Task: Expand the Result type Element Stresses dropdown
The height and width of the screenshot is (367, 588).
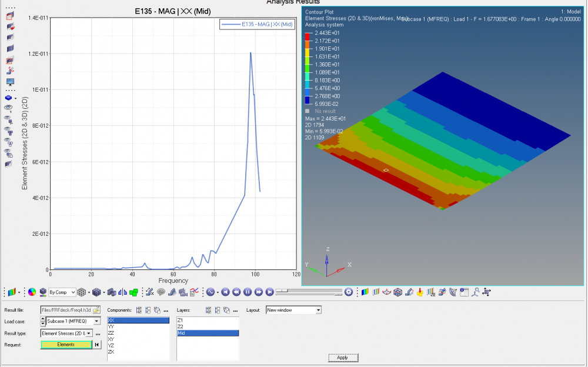Action: (x=89, y=333)
